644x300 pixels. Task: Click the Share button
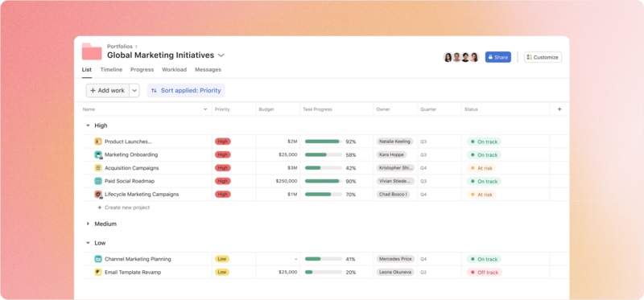click(x=497, y=57)
